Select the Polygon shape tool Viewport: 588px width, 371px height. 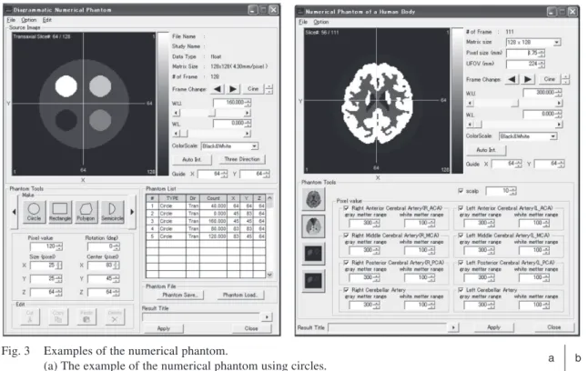click(x=86, y=212)
